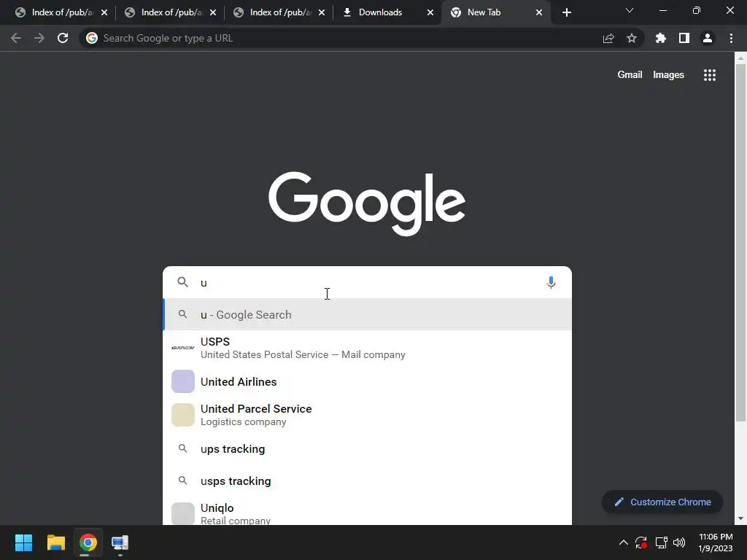This screenshot has height=560, width=747.
Task: Click the USPS logo thumbnail
Action: (183, 348)
